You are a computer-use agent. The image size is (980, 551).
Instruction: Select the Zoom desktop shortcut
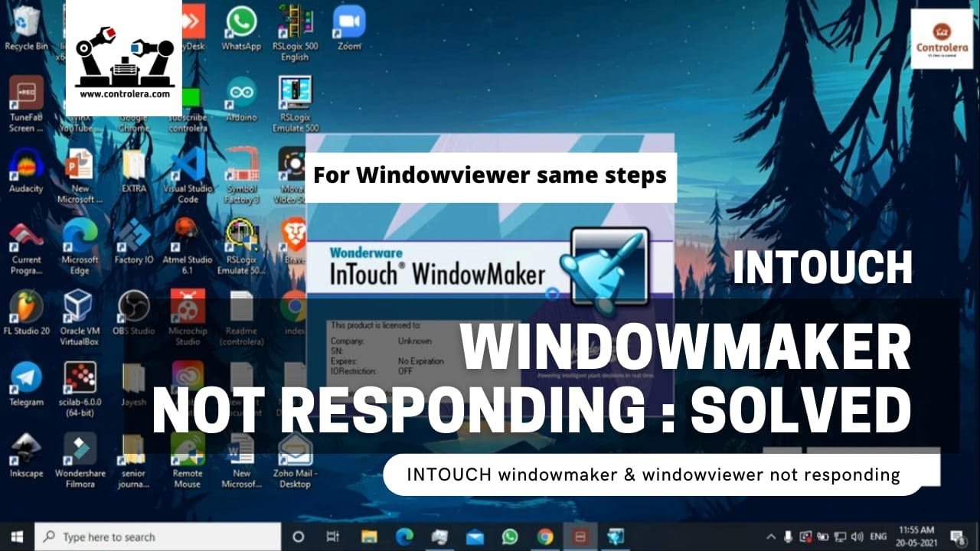349,29
